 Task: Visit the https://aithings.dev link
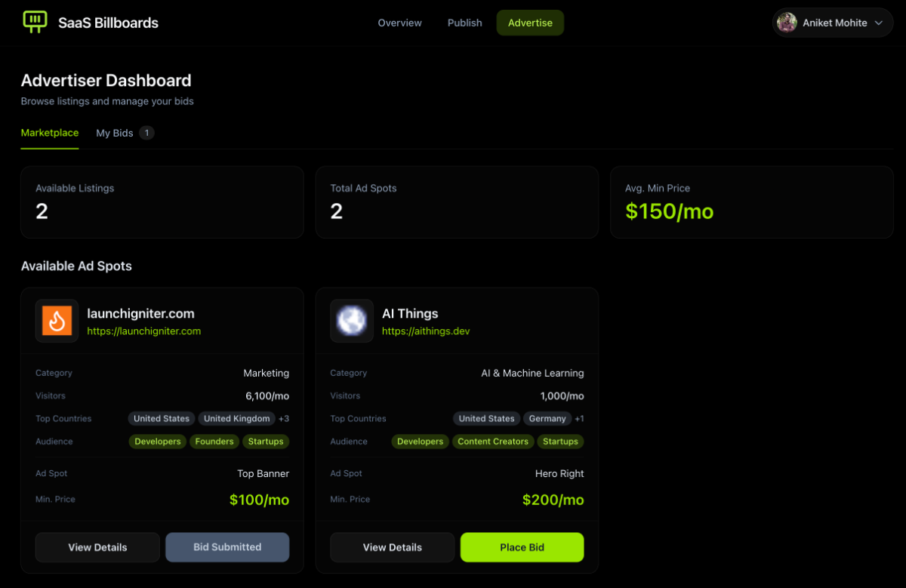pos(426,331)
